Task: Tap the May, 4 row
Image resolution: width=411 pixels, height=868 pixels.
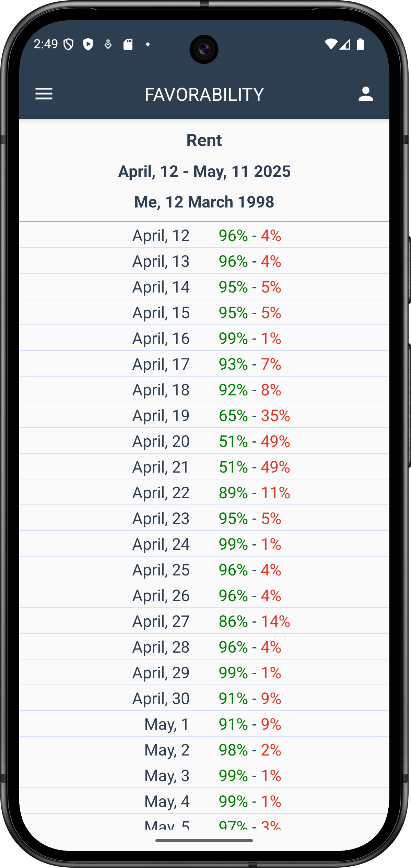Action: 204,801
